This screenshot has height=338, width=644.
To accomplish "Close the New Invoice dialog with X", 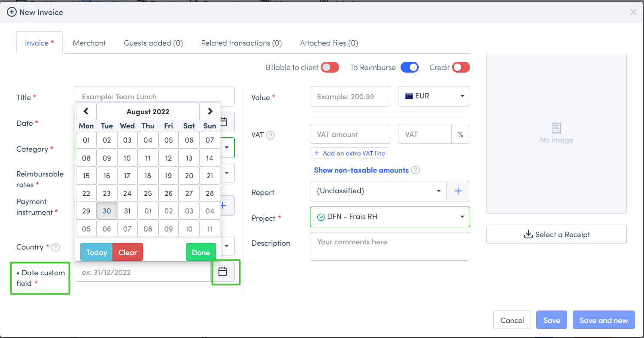I will pyautogui.click(x=633, y=12).
